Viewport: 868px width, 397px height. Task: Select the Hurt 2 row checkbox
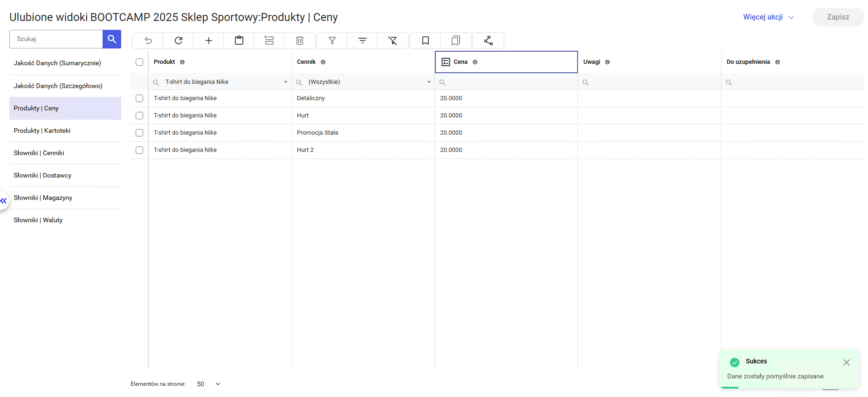click(x=139, y=150)
